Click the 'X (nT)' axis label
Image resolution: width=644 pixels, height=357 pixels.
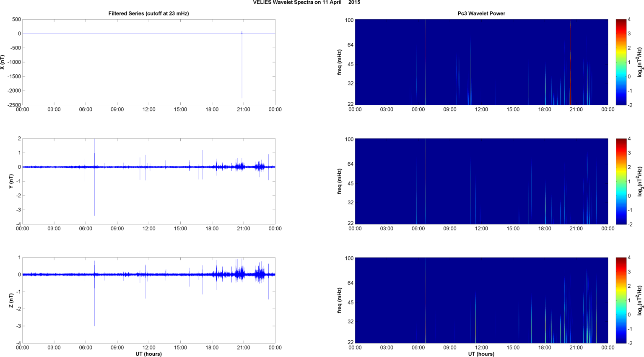(x=3, y=62)
